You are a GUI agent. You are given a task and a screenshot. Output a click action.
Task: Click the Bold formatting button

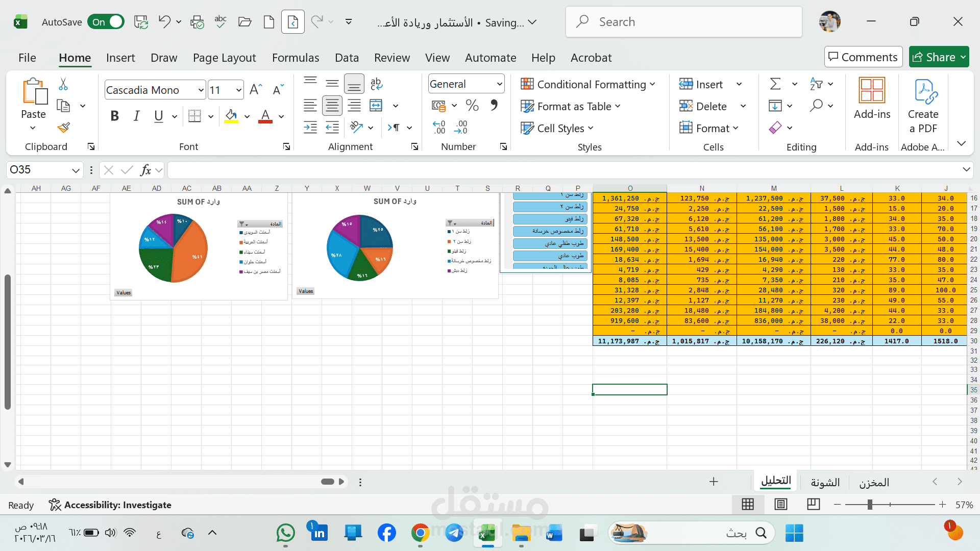(115, 116)
